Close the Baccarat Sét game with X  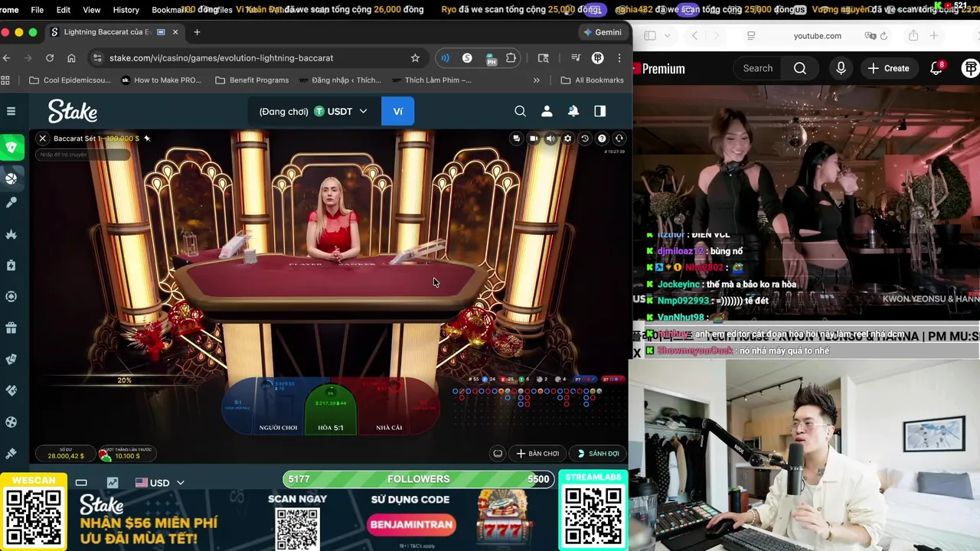click(x=43, y=139)
